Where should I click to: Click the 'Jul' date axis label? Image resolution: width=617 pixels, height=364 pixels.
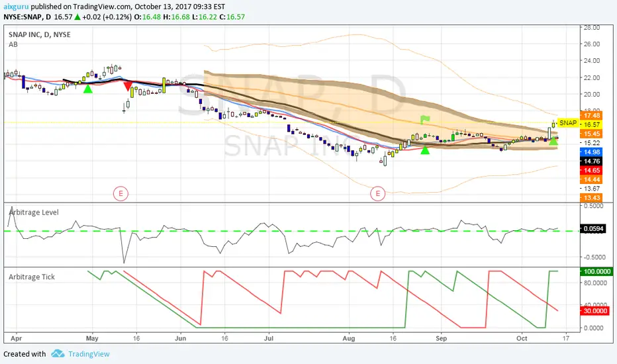point(269,338)
